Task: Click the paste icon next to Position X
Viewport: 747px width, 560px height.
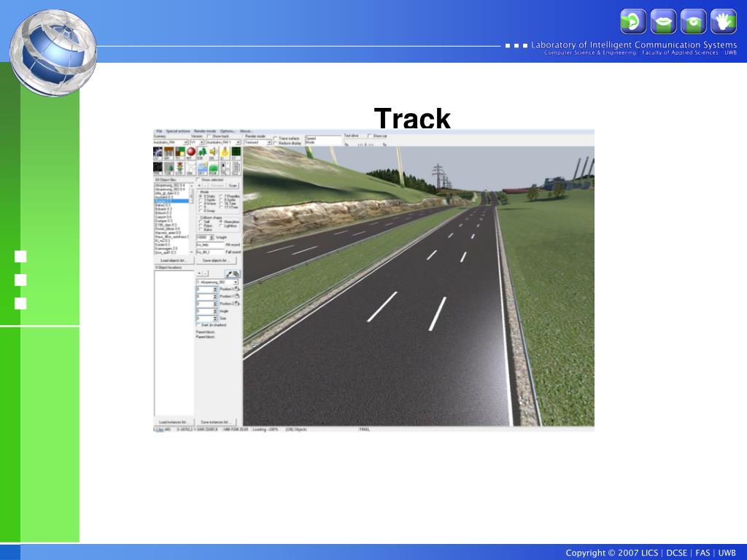Action: (237, 289)
